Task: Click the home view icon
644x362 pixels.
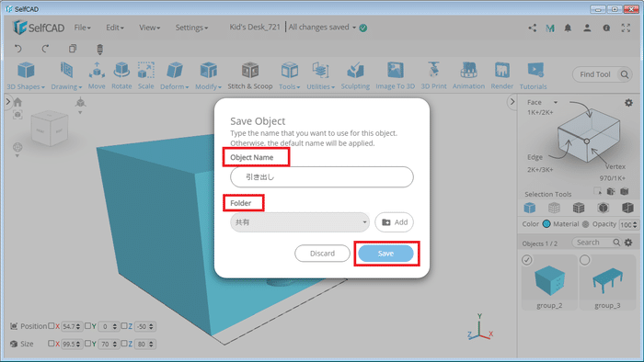Action: coord(17,102)
